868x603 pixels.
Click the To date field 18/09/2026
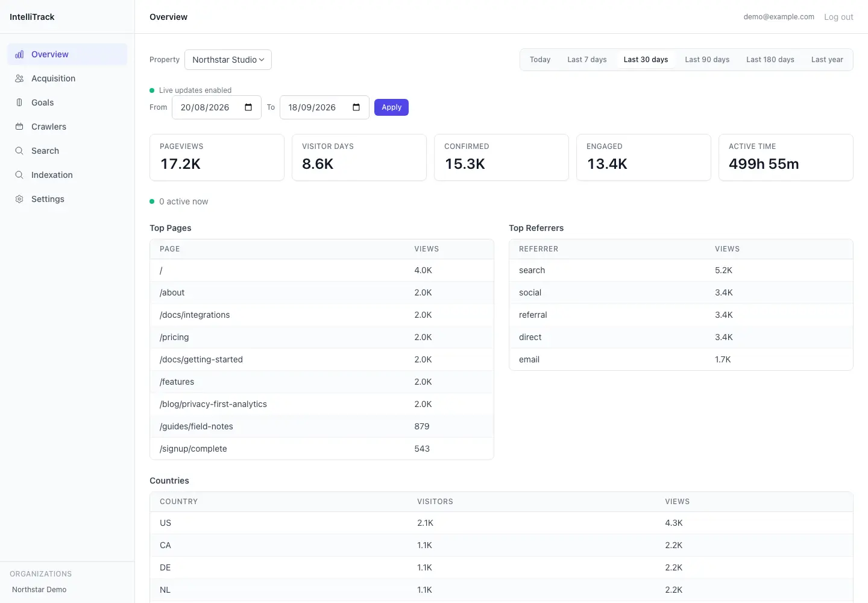[324, 107]
